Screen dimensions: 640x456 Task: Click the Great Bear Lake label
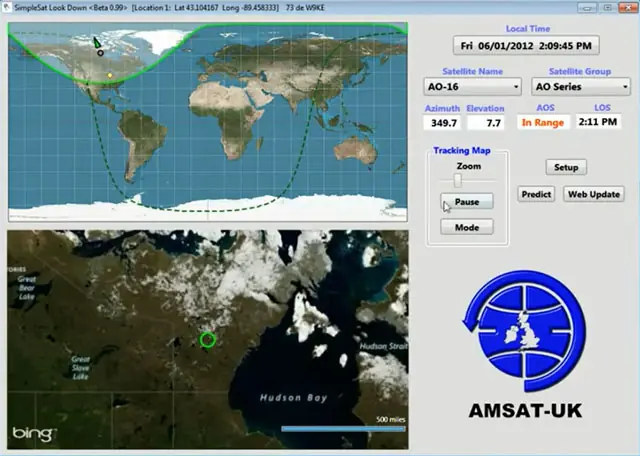pos(27,287)
